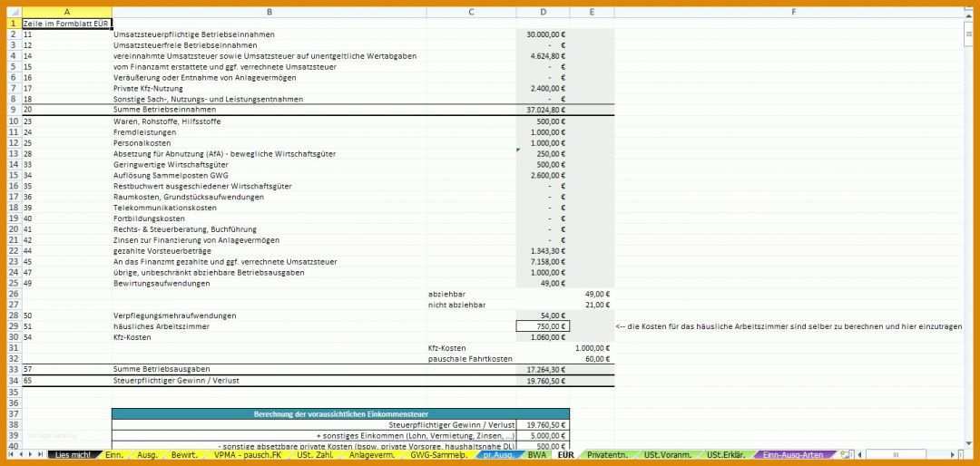Open the 'VPMA - pausch.FK' sheet tab

tap(248, 455)
